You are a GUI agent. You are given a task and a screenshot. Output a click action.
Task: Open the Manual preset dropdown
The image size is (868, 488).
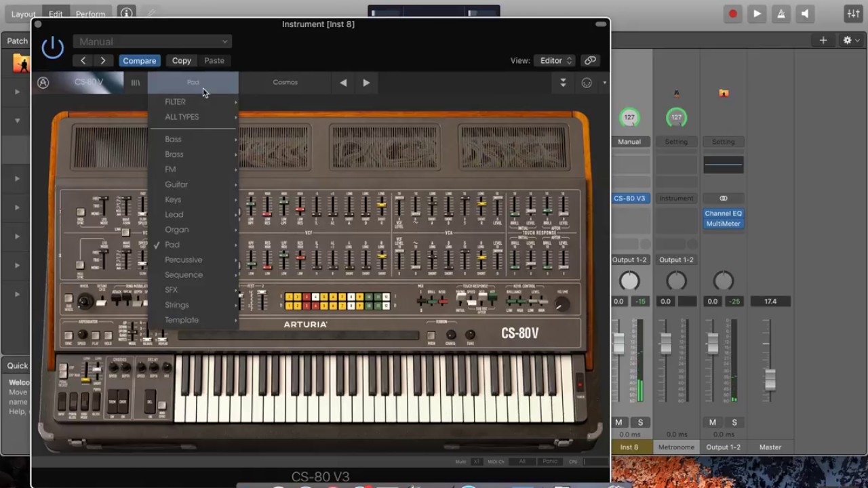point(153,41)
